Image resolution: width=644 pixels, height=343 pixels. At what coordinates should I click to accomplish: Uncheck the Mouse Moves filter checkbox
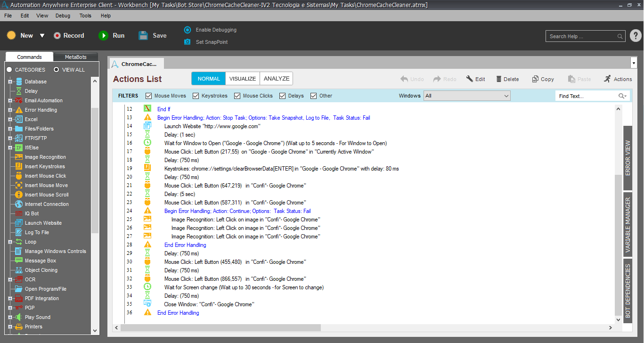point(149,96)
